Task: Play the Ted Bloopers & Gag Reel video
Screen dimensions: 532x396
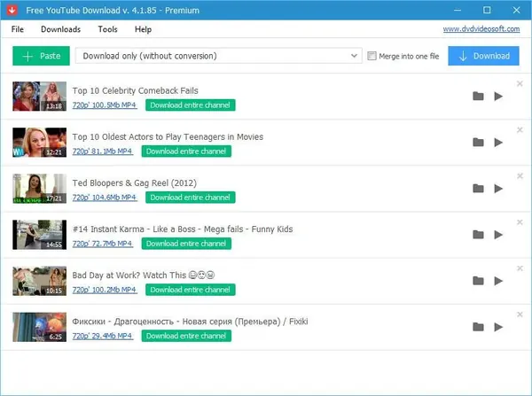Action: [x=498, y=189]
